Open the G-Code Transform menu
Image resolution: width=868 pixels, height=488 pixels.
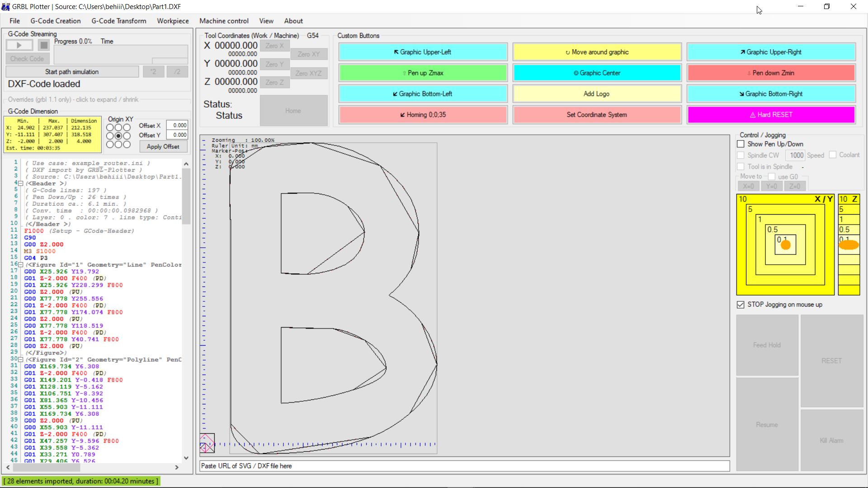tap(119, 21)
